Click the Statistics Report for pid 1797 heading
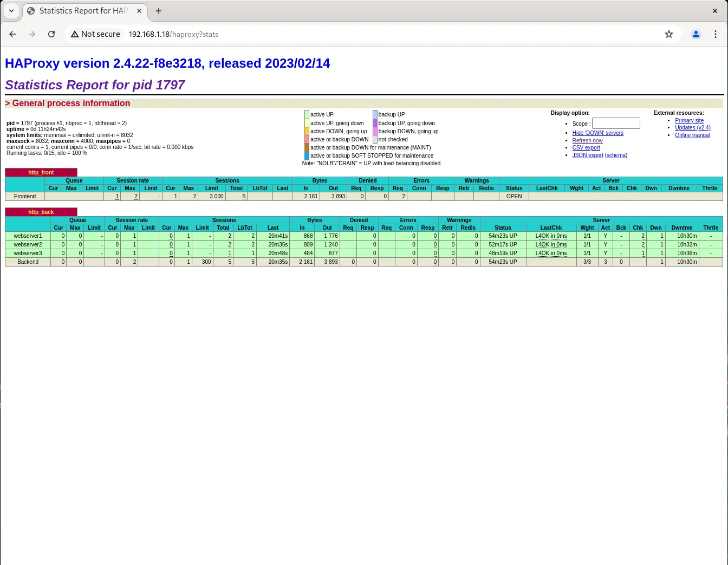 point(95,85)
